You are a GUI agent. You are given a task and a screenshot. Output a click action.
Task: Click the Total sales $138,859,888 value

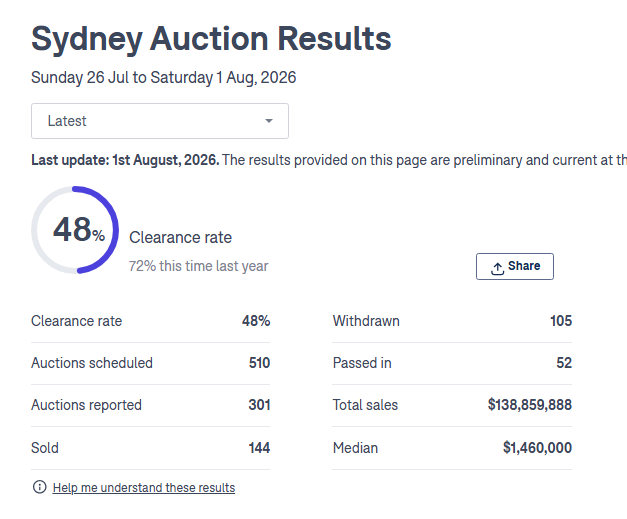(529, 405)
